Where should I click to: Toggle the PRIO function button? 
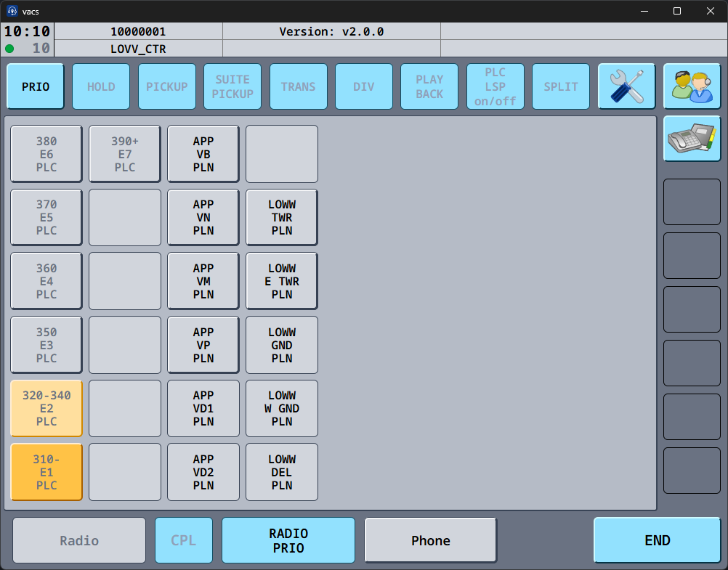[36, 87]
